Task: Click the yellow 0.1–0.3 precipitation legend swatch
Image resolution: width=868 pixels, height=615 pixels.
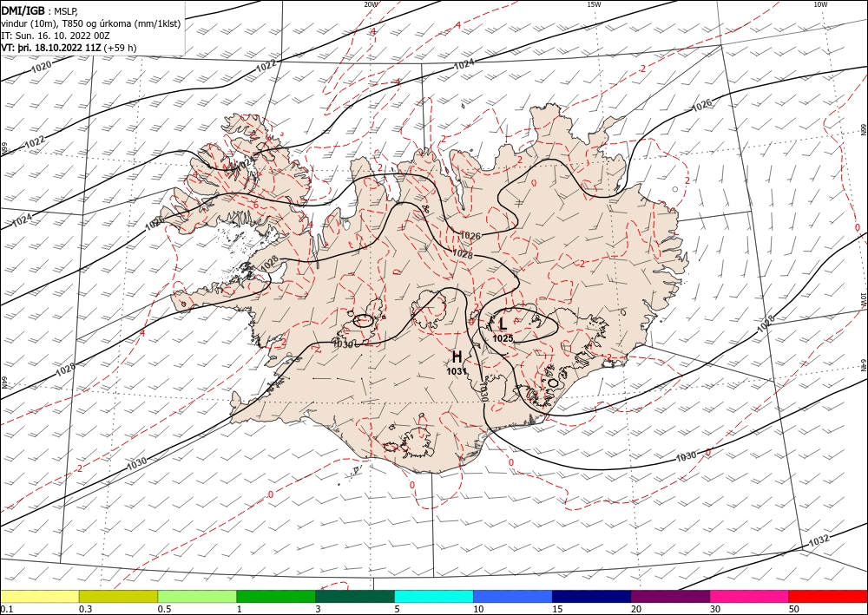Action: (40, 596)
